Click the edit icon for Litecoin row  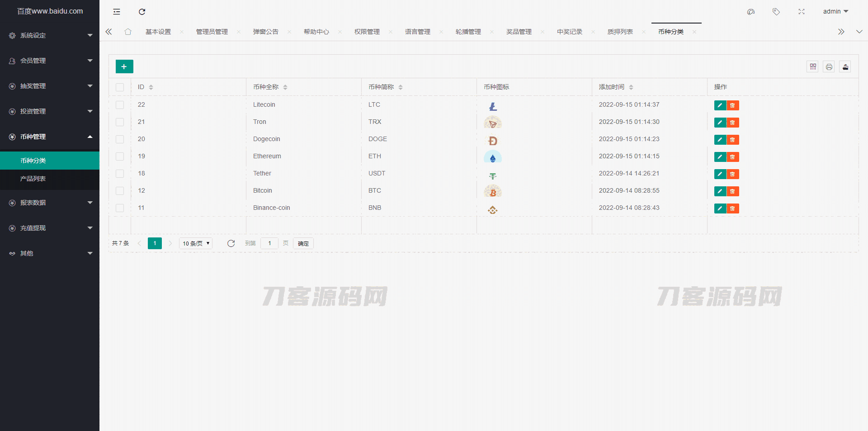coord(720,105)
